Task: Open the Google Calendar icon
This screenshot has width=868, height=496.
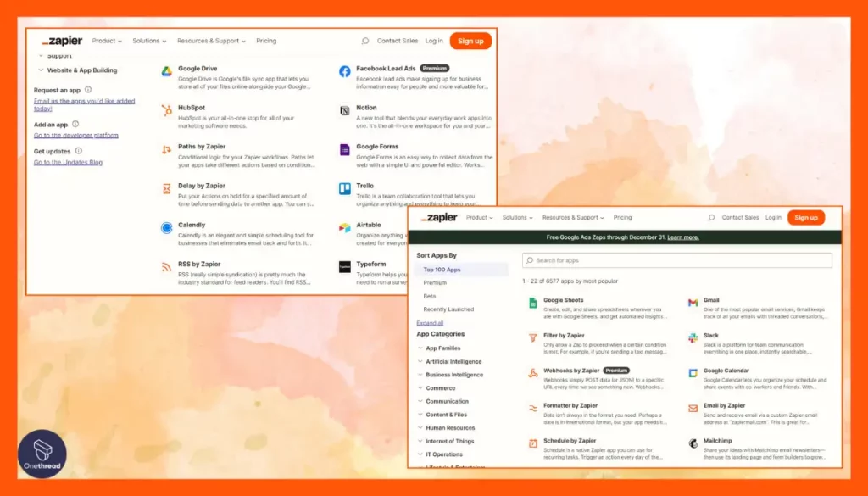Action: (x=693, y=373)
